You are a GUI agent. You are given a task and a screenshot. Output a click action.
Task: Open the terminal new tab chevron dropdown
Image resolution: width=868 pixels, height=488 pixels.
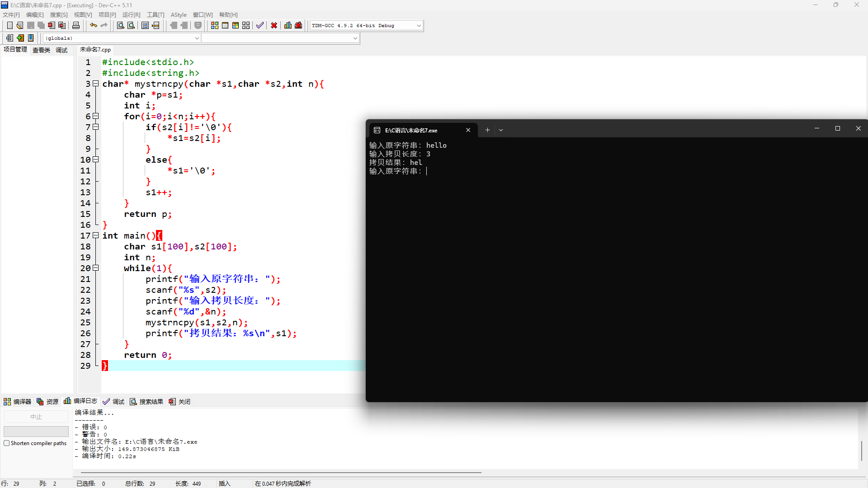pyautogui.click(x=501, y=130)
